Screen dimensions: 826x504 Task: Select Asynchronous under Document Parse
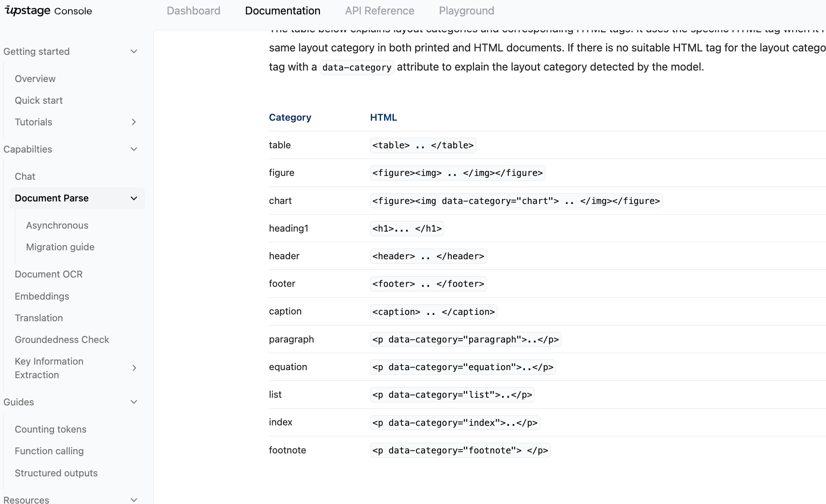(x=57, y=225)
